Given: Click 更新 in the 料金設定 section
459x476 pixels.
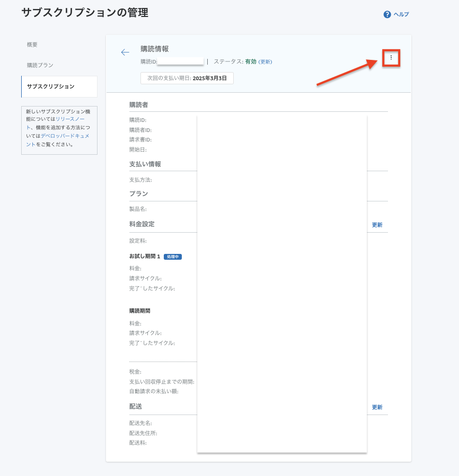Looking at the screenshot, I should tap(377, 225).
